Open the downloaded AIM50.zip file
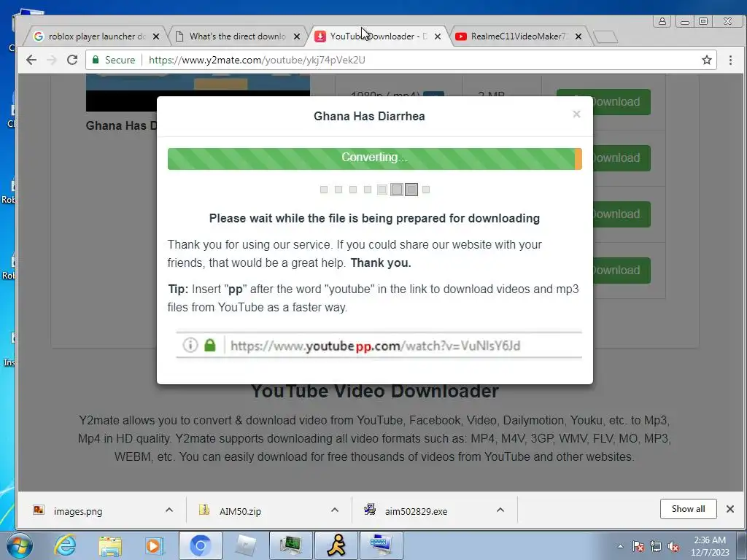Screen dimensions: 747x560 tap(240, 511)
